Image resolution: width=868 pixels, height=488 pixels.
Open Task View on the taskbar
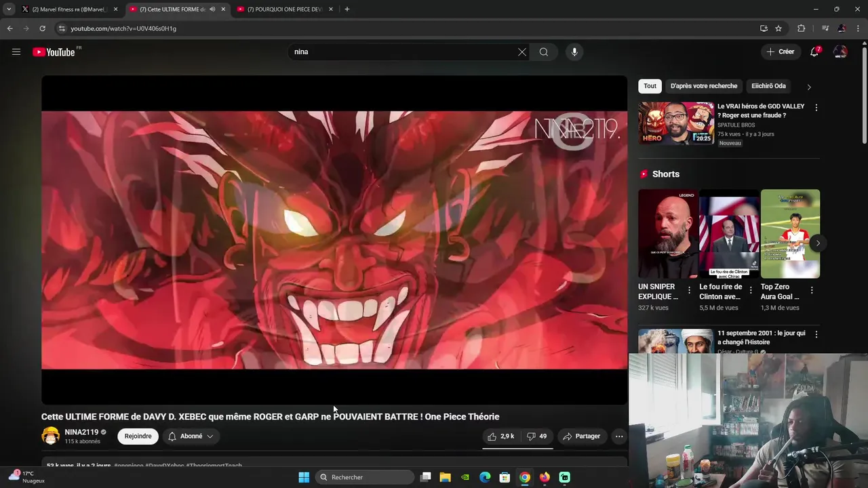(426, 477)
